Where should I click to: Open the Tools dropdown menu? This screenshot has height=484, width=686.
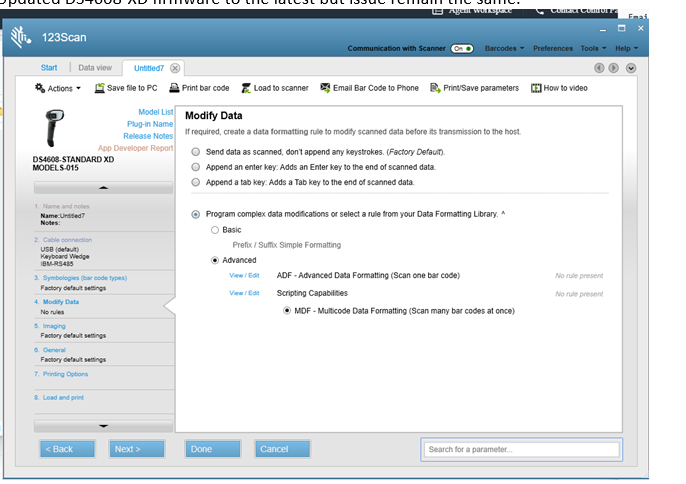[593, 49]
